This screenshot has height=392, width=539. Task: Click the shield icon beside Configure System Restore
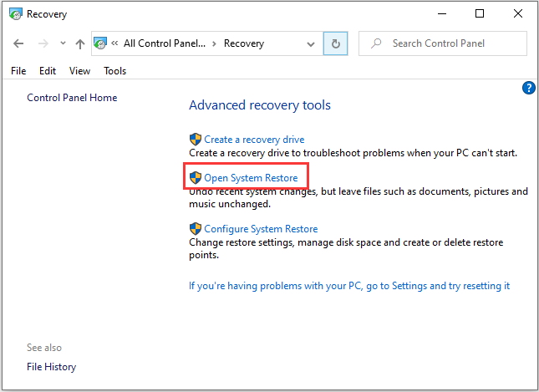point(196,229)
